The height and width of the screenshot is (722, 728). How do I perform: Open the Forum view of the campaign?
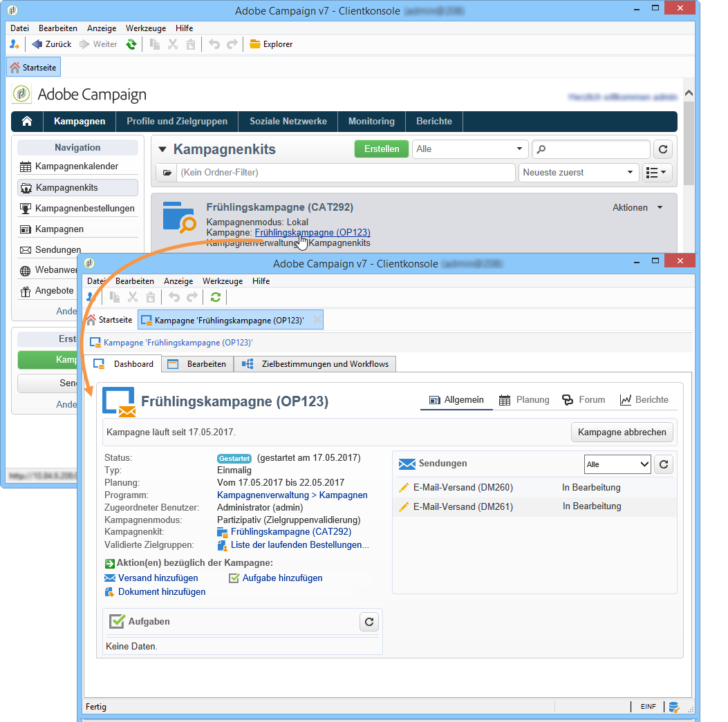pos(583,400)
